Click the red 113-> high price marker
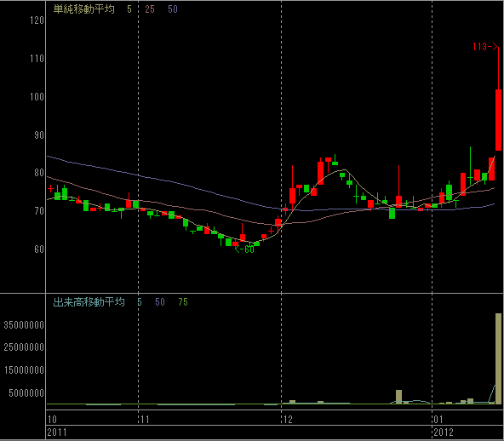The image size is (504, 441). click(485, 47)
